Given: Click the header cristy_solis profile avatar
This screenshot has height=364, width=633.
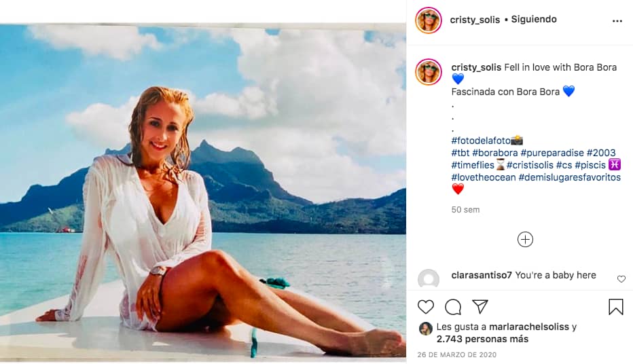Looking at the screenshot, I should click(429, 20).
